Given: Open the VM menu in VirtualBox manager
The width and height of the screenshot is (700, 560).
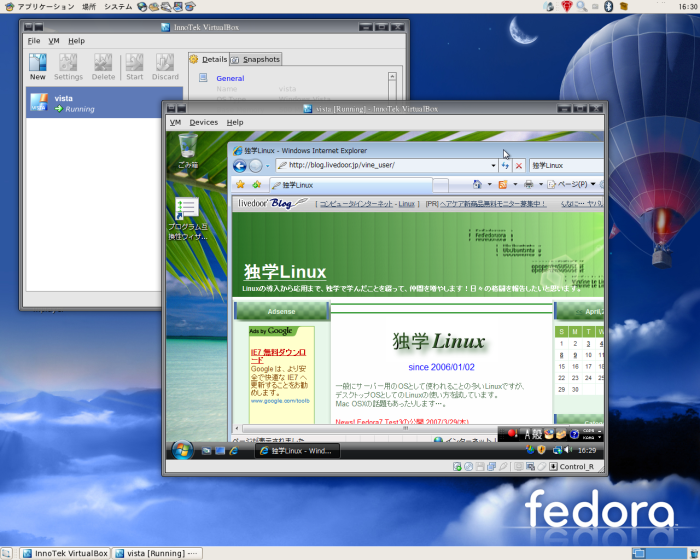Looking at the screenshot, I should pos(54,41).
